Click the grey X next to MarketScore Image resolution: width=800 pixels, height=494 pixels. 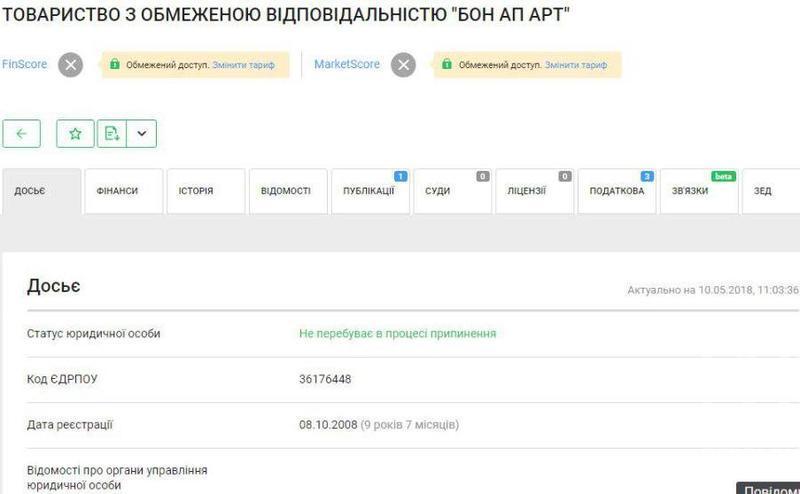tap(404, 65)
